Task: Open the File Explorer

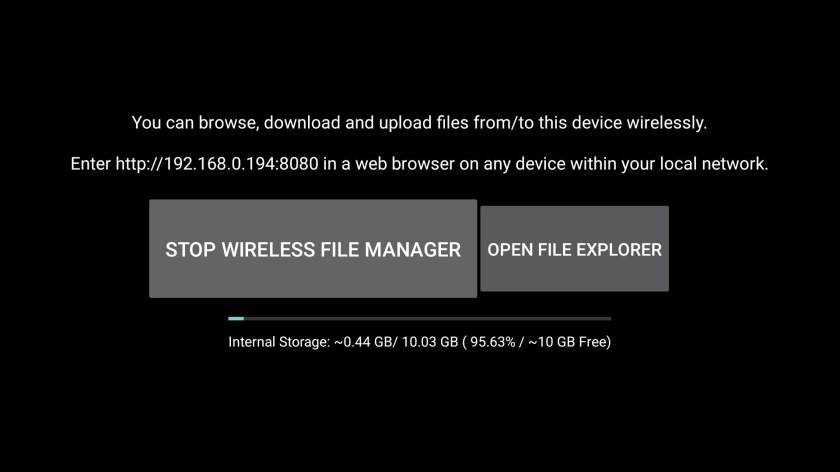Action: click(x=574, y=249)
